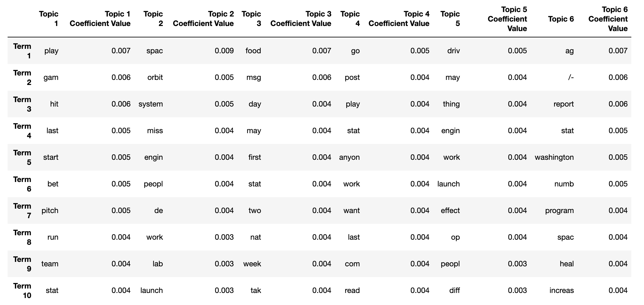Click the "food" cell in Topic 3
This screenshot has width=644, height=305.
pos(253,51)
